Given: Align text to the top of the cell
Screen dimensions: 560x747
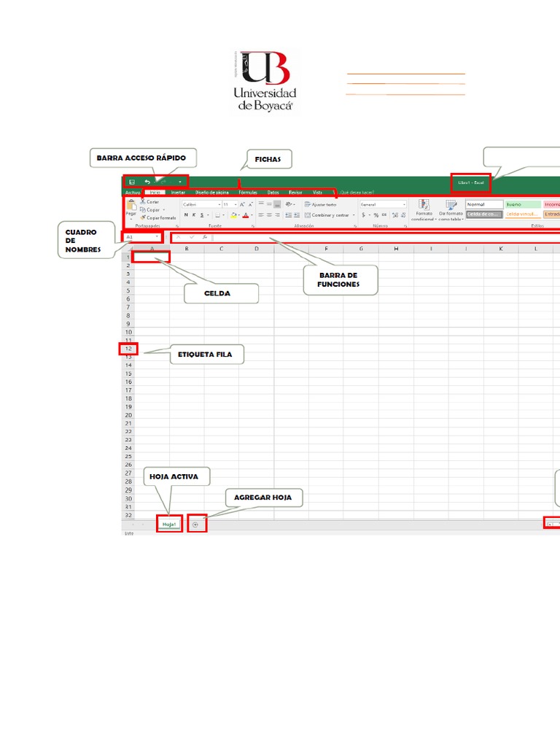Looking at the screenshot, I should point(262,204).
